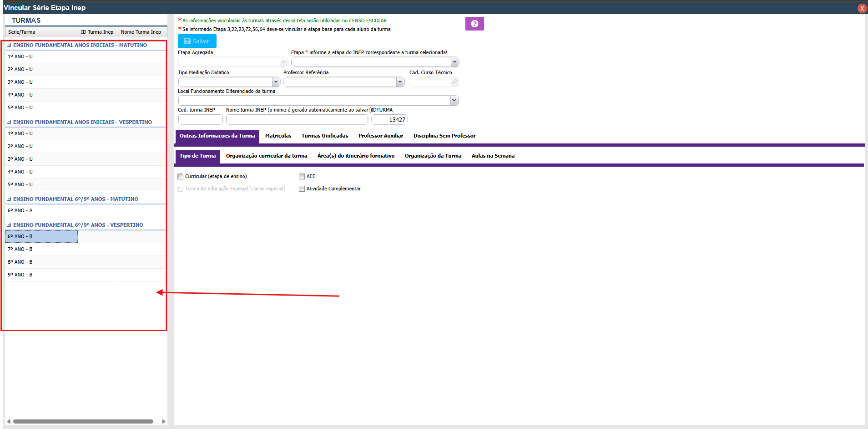Viewport: 868px width, 429px height.
Task: Tick the Atividade Complementar checkbox
Action: tap(302, 189)
